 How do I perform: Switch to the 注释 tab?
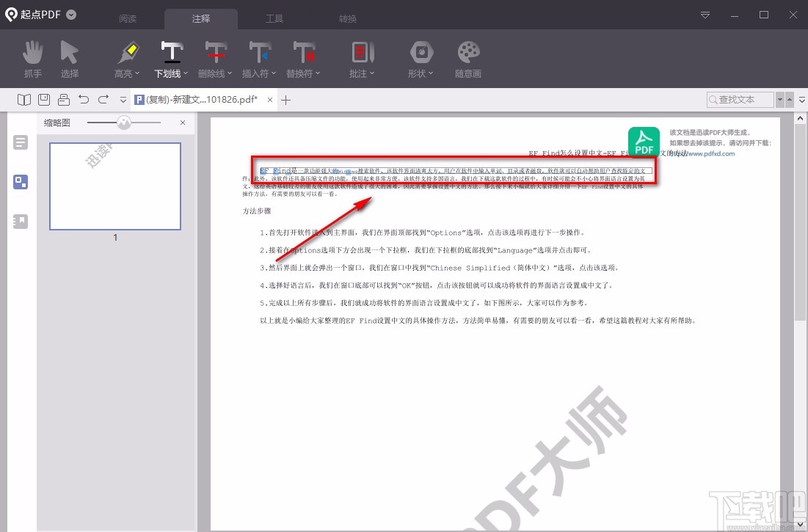201,19
